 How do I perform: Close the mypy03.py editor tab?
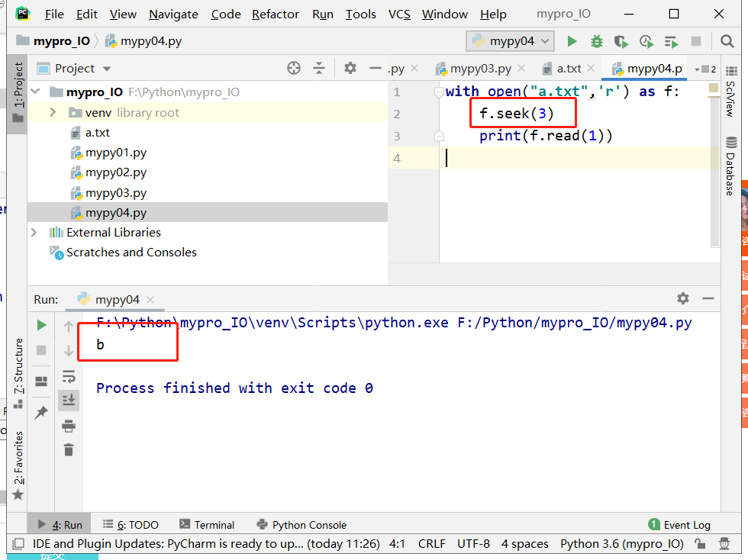click(x=521, y=68)
